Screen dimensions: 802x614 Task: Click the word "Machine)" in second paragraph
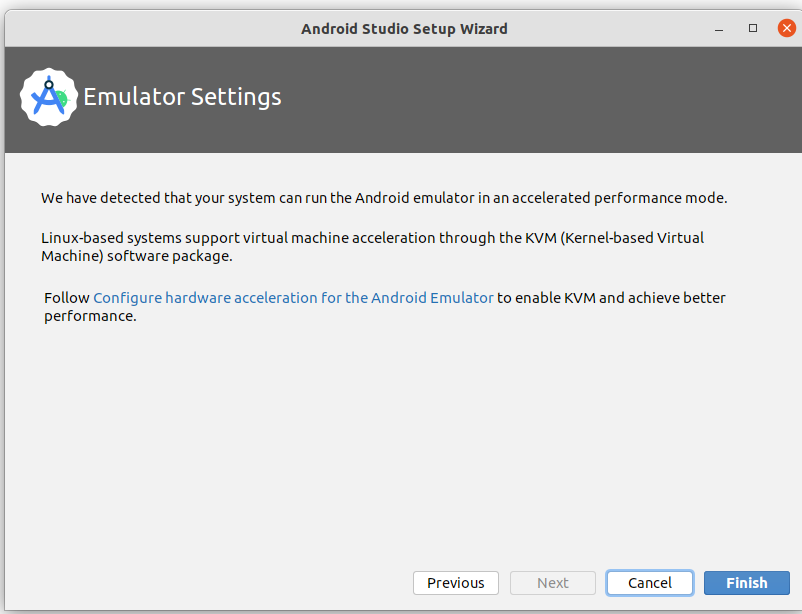pyautogui.click(x=71, y=256)
